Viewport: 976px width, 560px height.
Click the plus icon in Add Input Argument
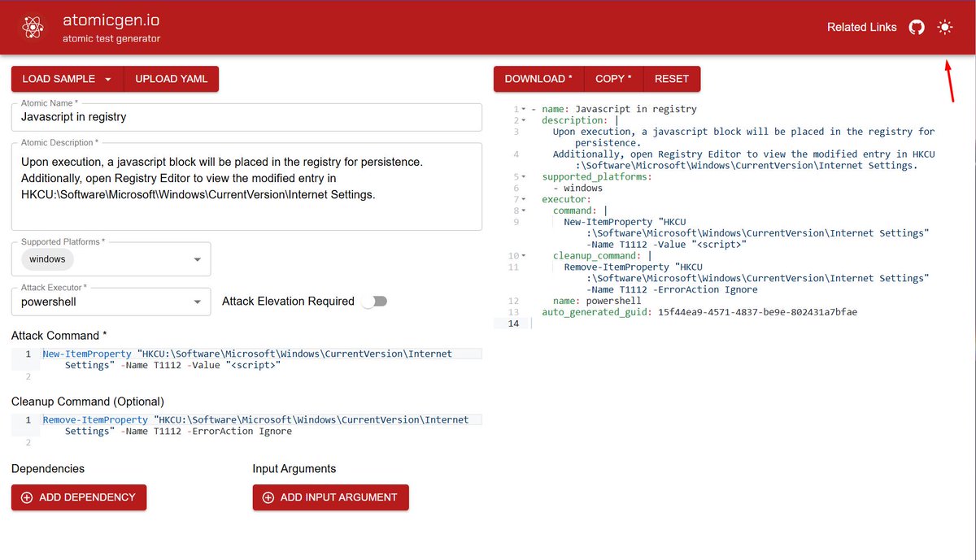point(268,497)
